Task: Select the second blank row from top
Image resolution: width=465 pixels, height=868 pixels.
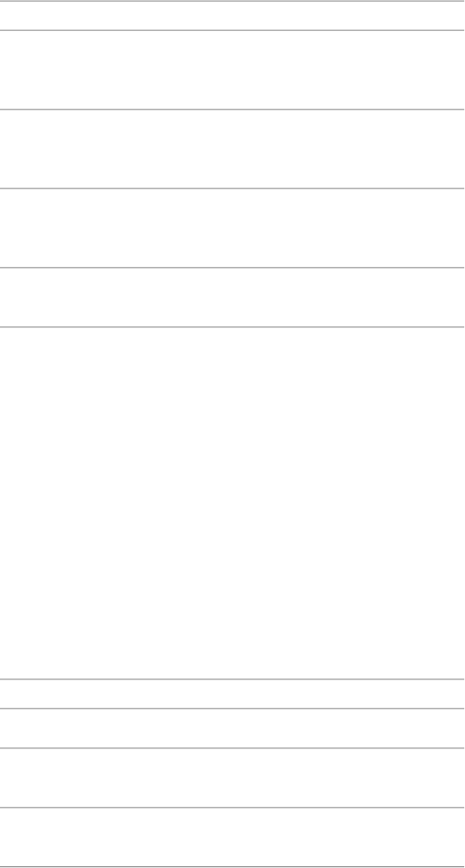Action: (x=232, y=70)
